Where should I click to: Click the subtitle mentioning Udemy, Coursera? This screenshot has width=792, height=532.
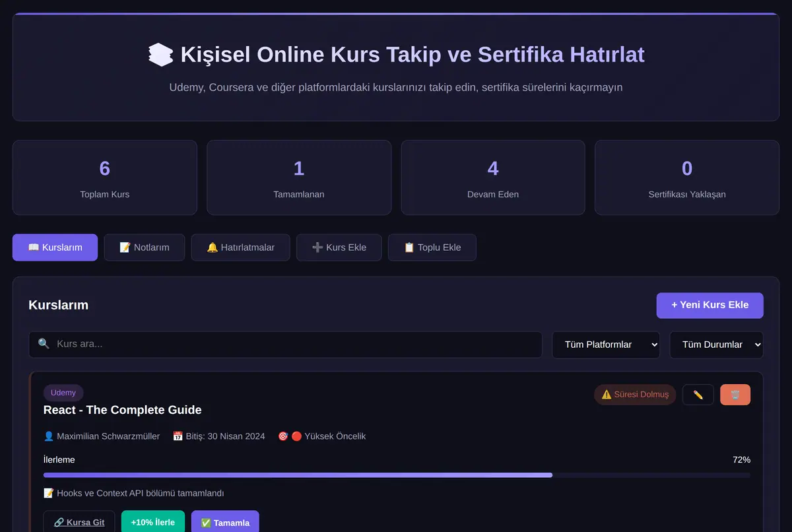[x=396, y=87]
